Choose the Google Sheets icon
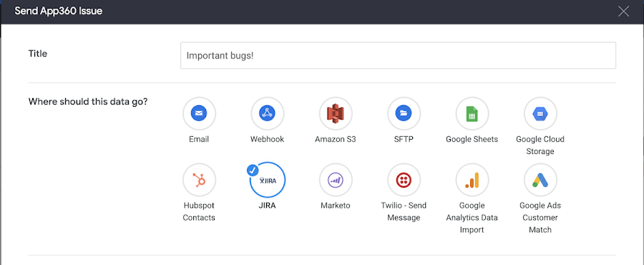Screen dimensions: 644x265 tap(472, 113)
